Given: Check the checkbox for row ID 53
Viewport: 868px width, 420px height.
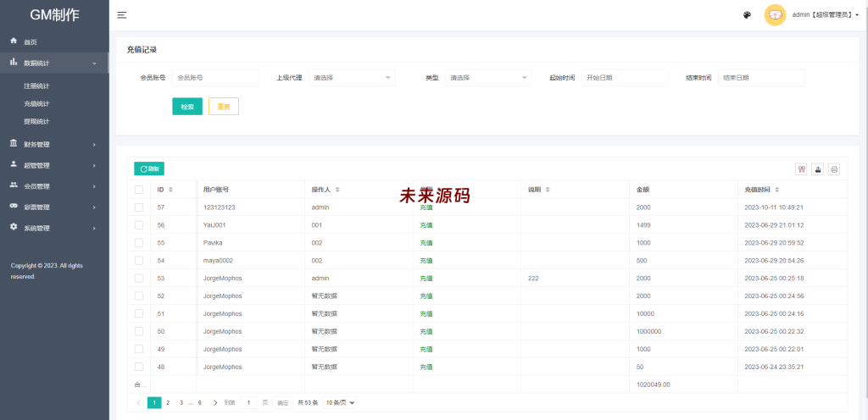Looking at the screenshot, I should coord(139,278).
